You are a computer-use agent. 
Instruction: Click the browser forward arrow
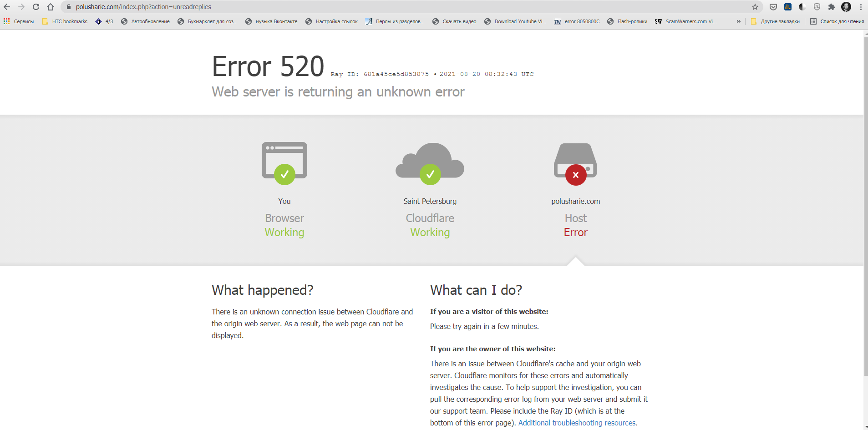click(21, 7)
